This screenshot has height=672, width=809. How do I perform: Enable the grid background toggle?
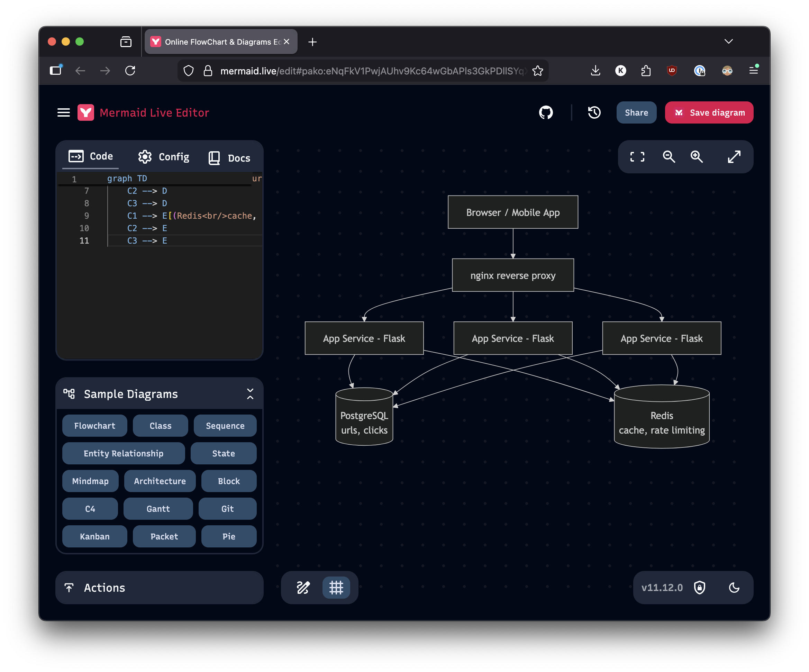[336, 588]
